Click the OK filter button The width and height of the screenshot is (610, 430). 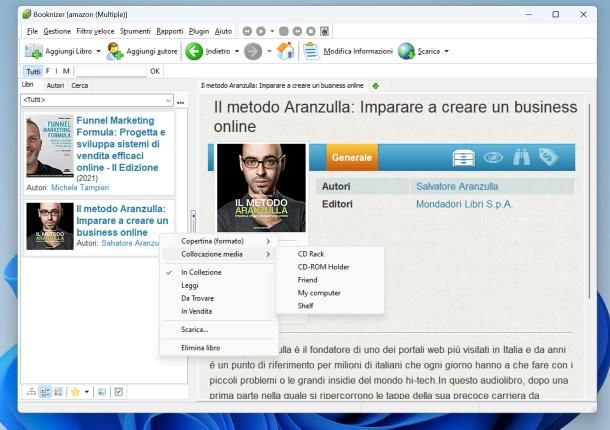(155, 71)
